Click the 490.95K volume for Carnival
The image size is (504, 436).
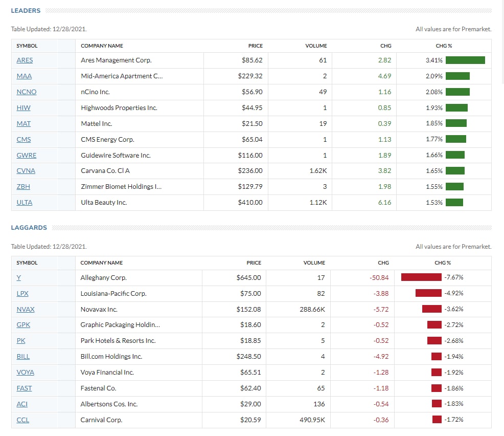[312, 420]
